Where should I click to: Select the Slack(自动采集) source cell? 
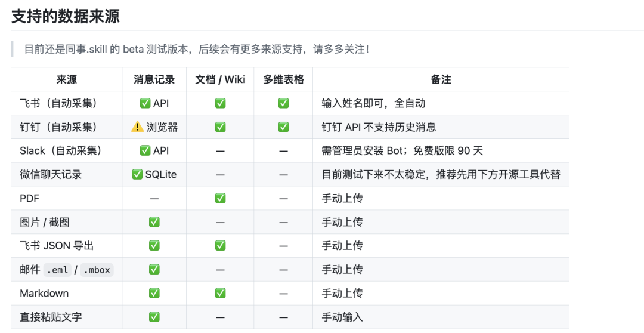(x=67, y=151)
